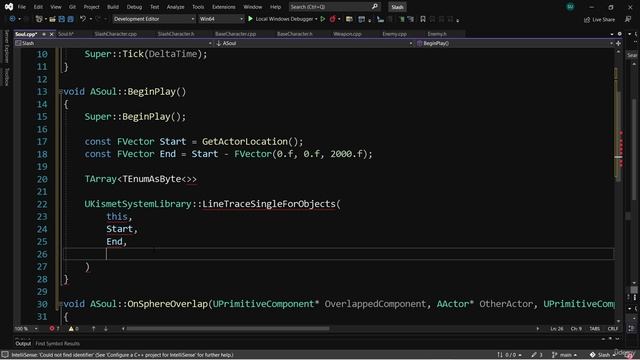Go to next issue down arrow
The image size is (640, 360).
tap(106, 329)
